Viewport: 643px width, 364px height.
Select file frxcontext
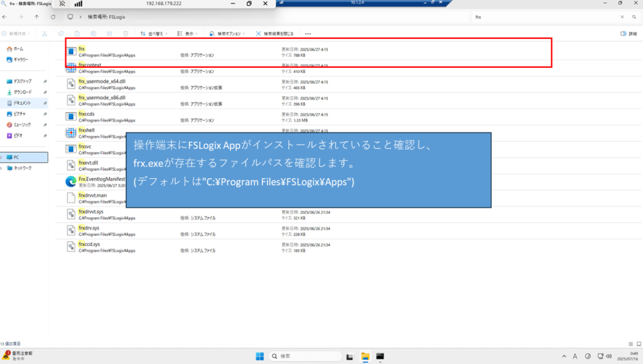(x=90, y=65)
